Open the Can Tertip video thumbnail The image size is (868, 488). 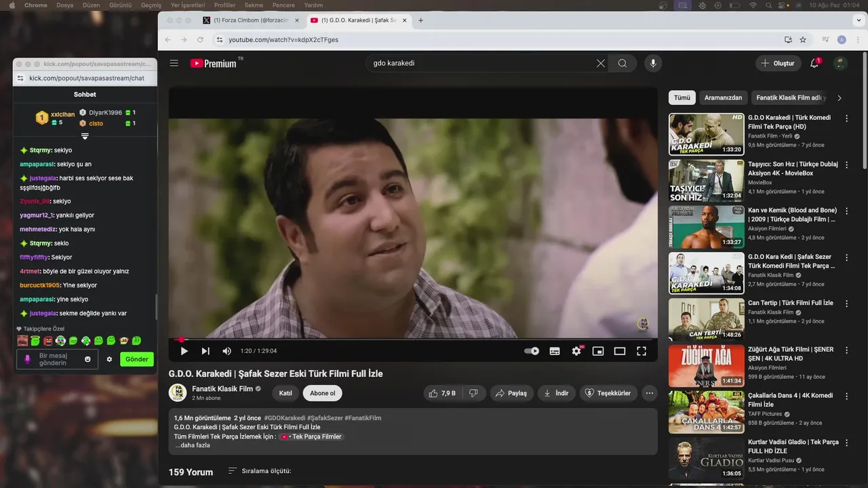[x=706, y=319]
